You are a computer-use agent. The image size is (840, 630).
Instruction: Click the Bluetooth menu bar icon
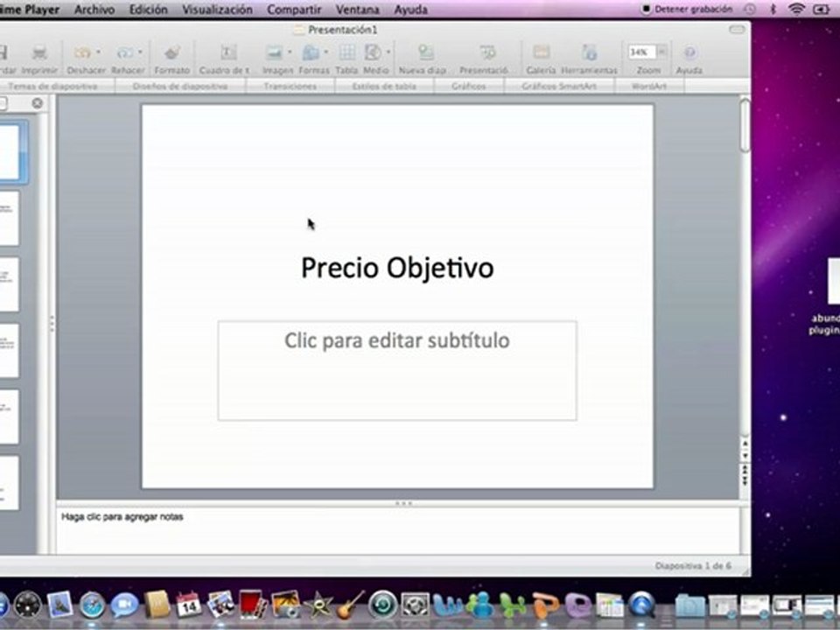773,9
